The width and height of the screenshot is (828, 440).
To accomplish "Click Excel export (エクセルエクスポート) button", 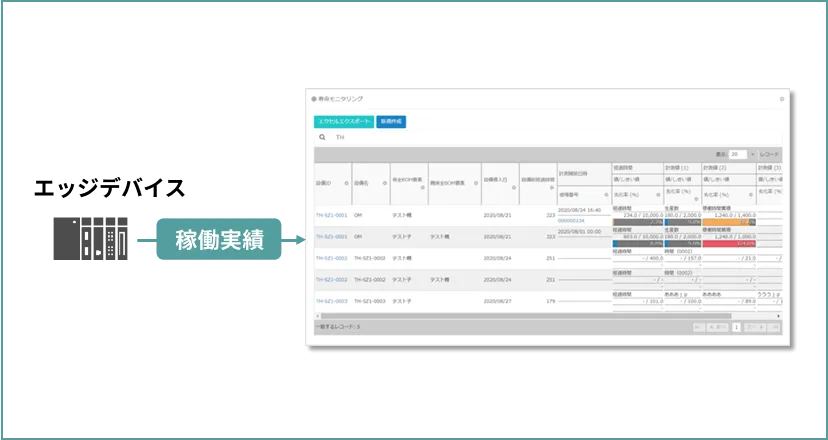I will tap(343, 121).
